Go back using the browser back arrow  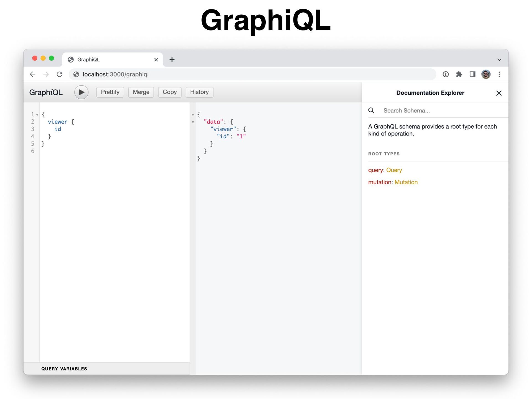pos(33,74)
